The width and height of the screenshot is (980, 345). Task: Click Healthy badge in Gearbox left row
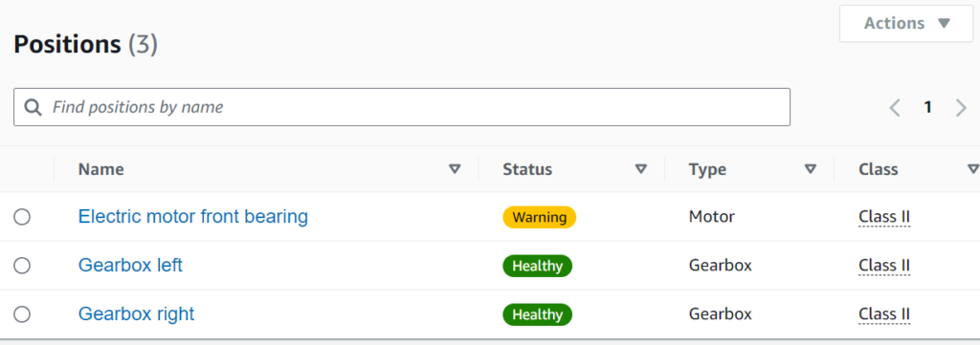pyautogui.click(x=538, y=266)
